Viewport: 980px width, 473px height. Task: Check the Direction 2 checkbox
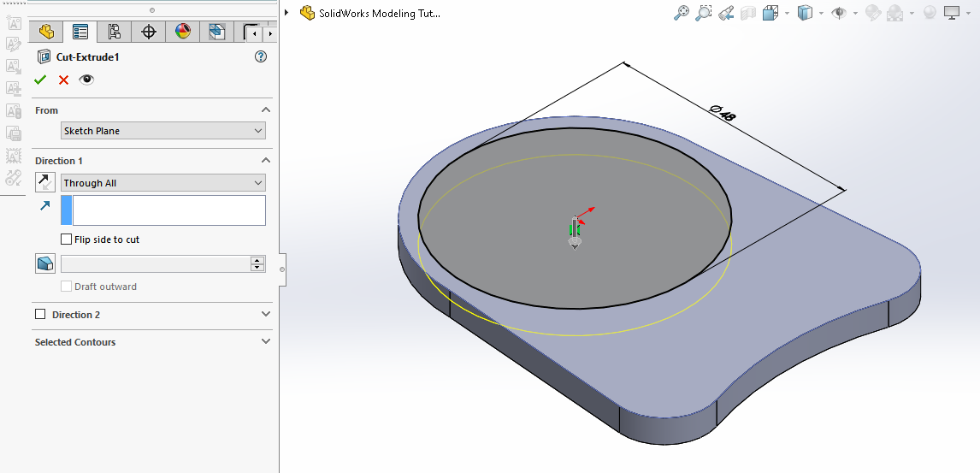40,315
